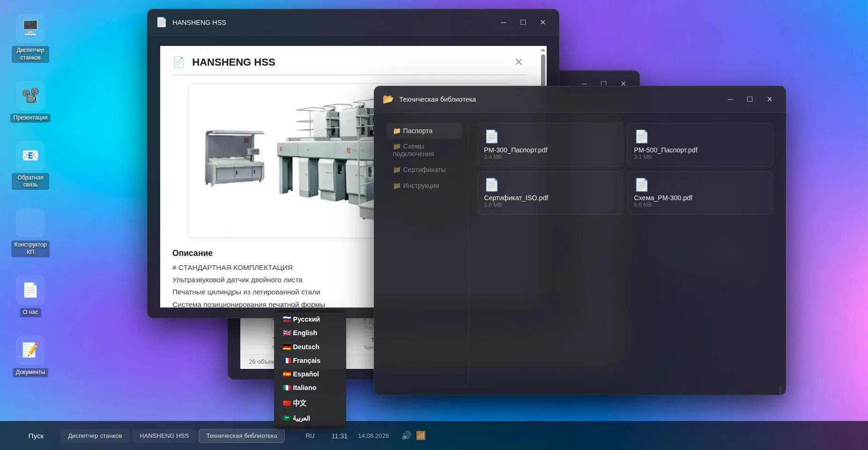
Task: Click the document icon in HANSHENG HSS title bar
Action: [162, 22]
